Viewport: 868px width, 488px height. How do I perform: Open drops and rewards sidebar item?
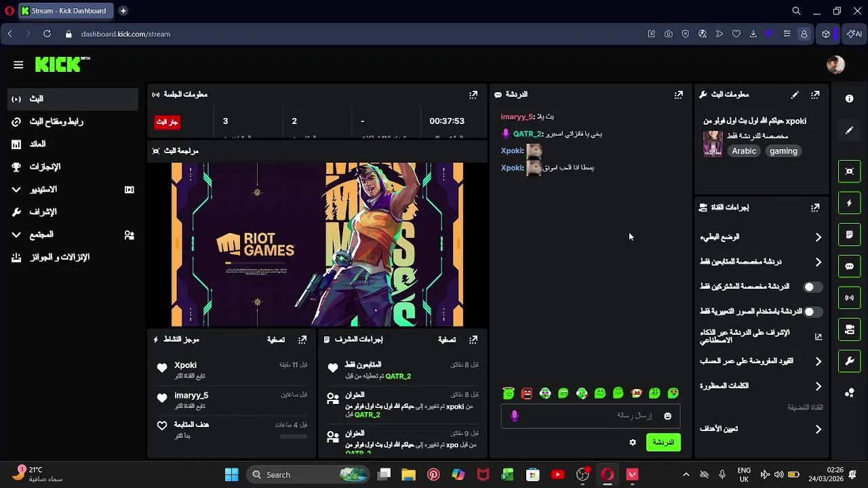coord(73,258)
